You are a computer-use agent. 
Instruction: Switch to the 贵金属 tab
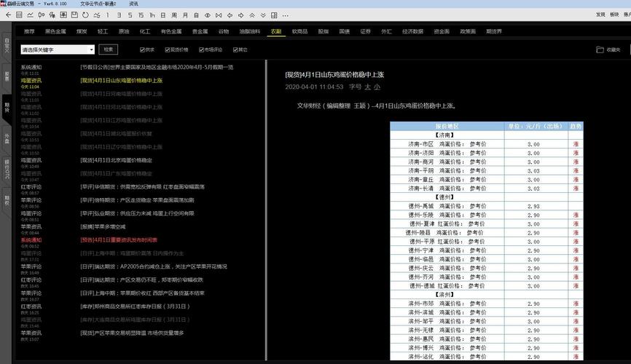[x=200, y=31]
